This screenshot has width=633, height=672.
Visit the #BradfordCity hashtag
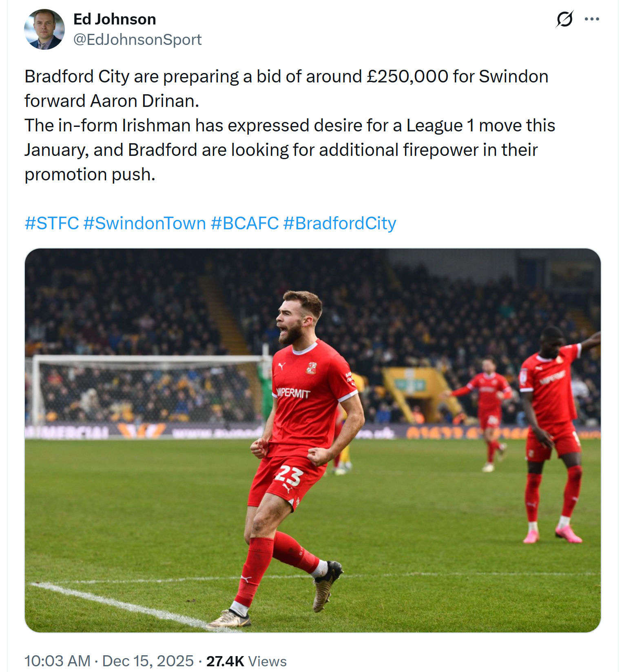[339, 223]
